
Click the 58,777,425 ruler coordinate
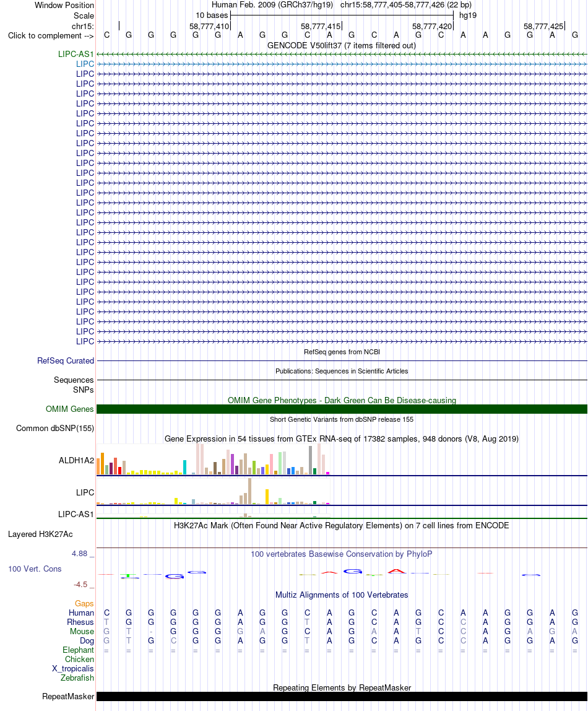(543, 26)
